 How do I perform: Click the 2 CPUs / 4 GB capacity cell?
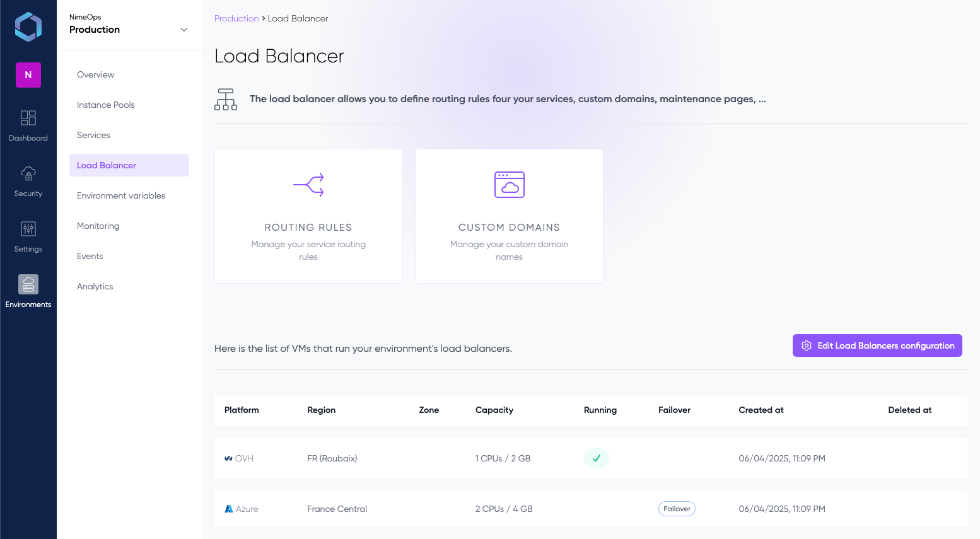click(504, 509)
